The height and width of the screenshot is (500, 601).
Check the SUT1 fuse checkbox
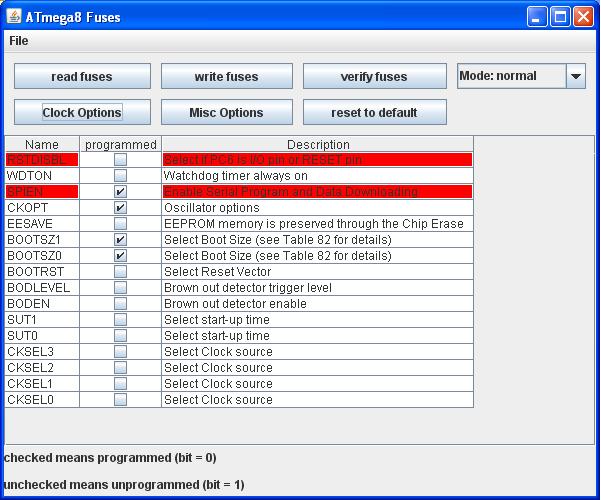(120, 320)
